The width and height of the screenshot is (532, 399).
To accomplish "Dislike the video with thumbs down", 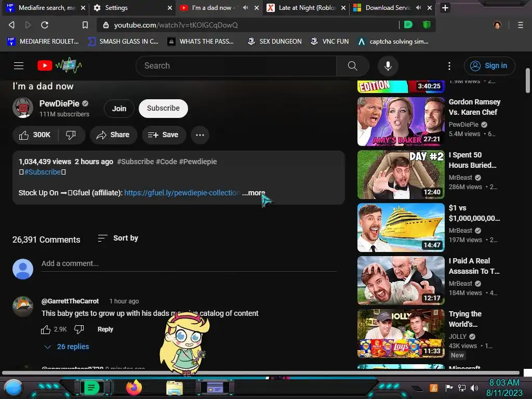I will tap(71, 135).
